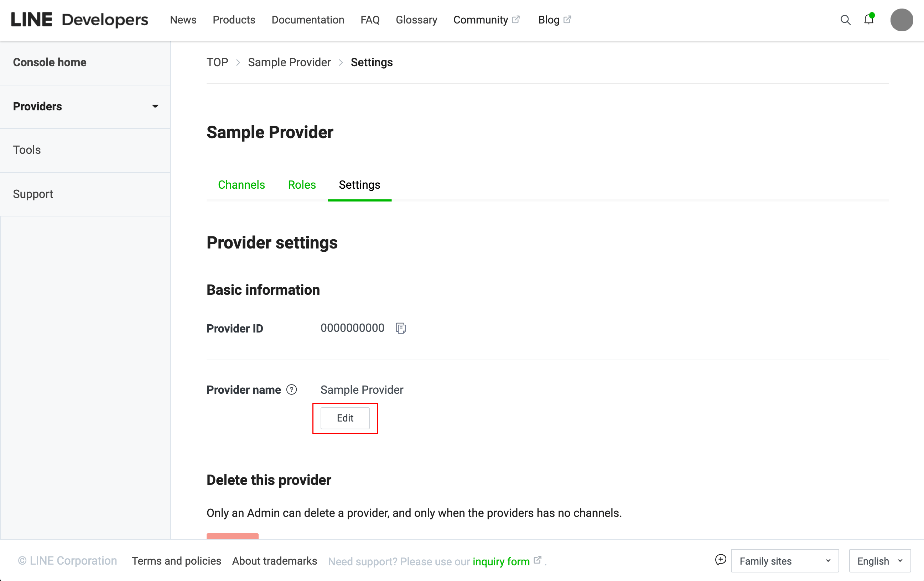Open the Blog external link
Viewport: 924px width, 581px height.
pyautogui.click(x=555, y=20)
